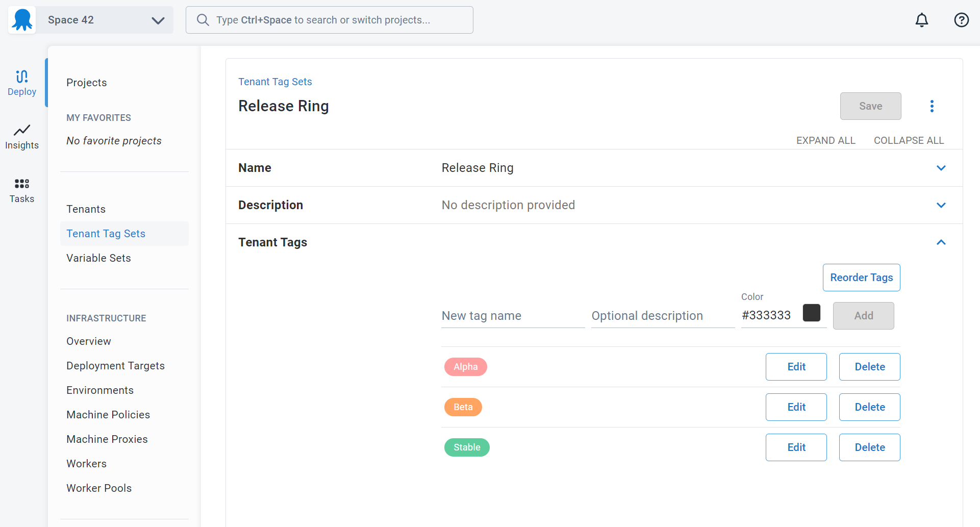The width and height of the screenshot is (980, 527).
Task: Click EXPAND ALL
Action: pos(825,140)
